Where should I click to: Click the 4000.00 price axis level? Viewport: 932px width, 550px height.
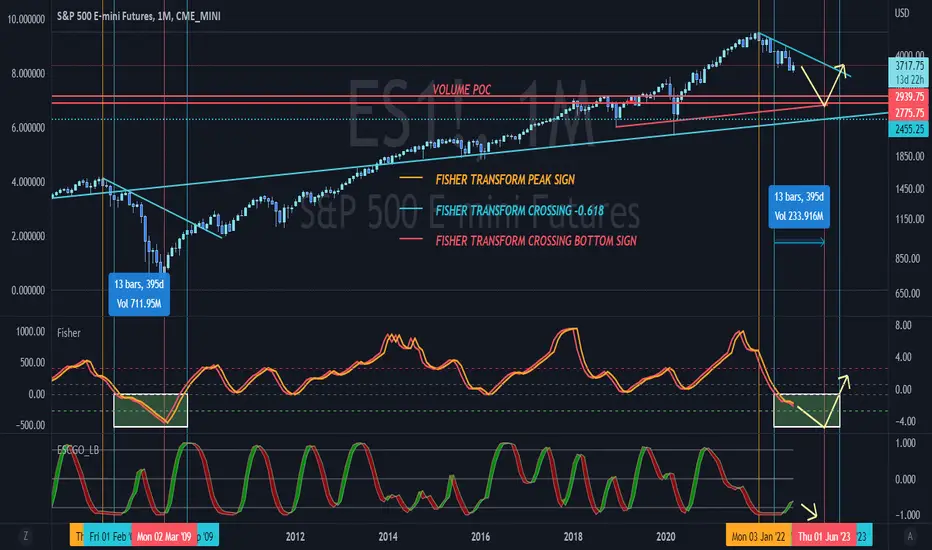tap(909, 55)
